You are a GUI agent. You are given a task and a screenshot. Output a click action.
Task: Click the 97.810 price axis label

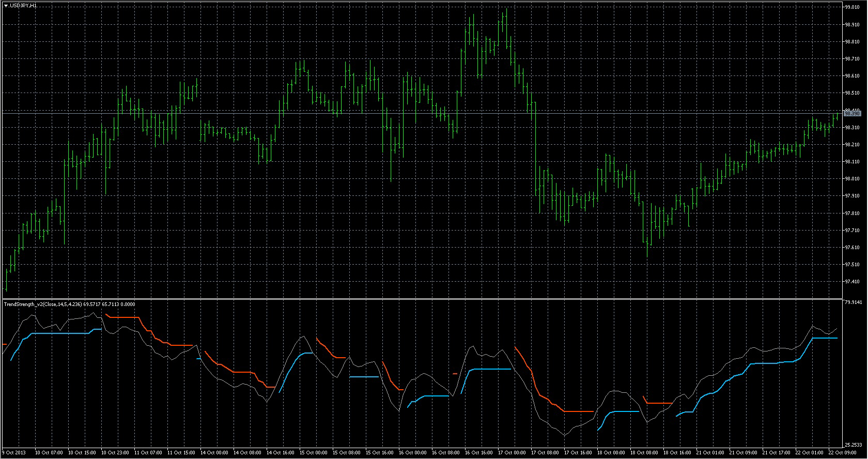852,213
